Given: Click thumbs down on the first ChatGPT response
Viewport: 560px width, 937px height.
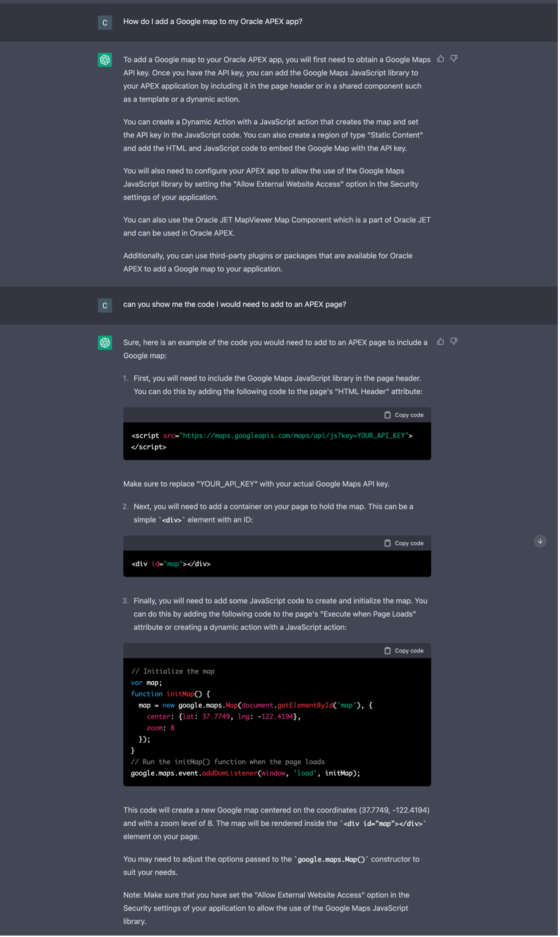Looking at the screenshot, I should pyautogui.click(x=454, y=59).
